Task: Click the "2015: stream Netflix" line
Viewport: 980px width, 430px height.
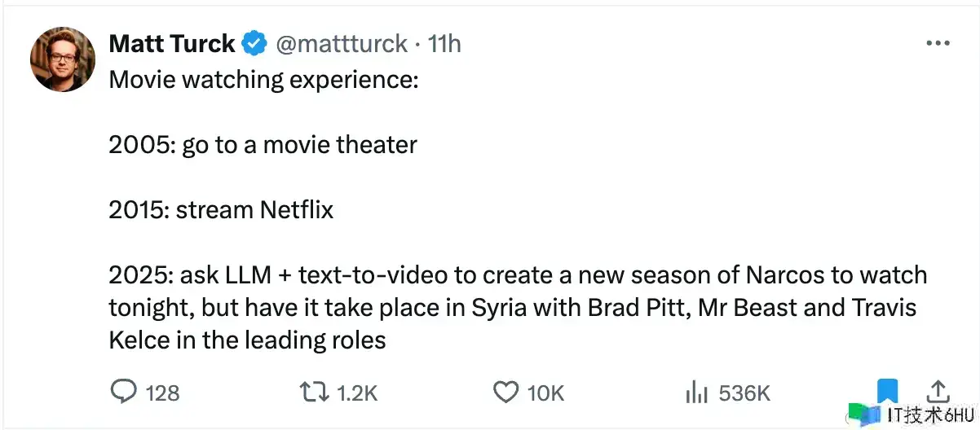Action: [x=221, y=210]
